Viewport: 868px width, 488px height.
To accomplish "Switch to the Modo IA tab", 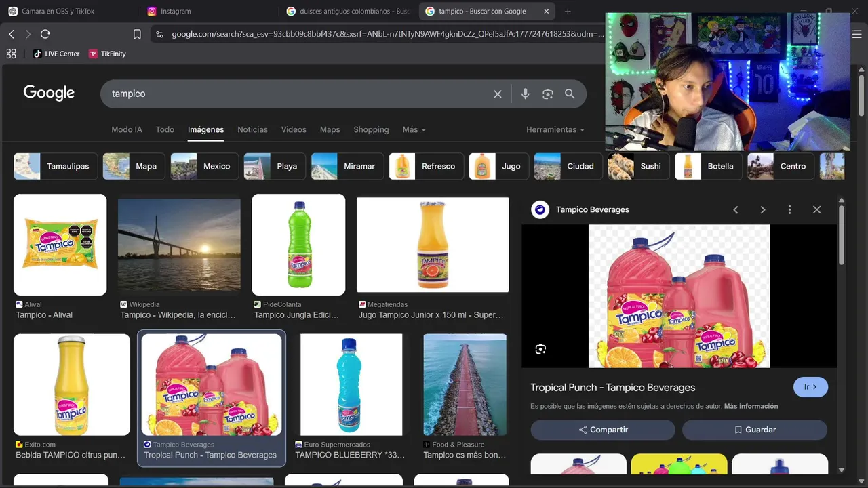I will click(127, 129).
